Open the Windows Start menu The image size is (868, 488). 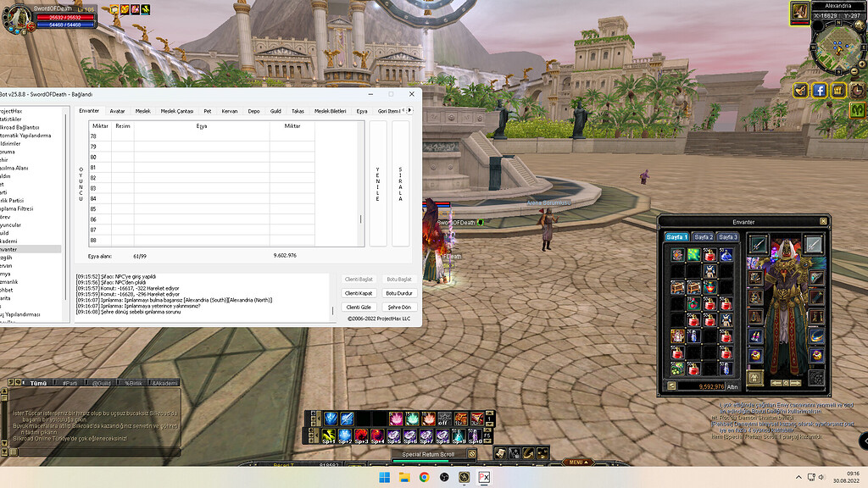tap(384, 477)
